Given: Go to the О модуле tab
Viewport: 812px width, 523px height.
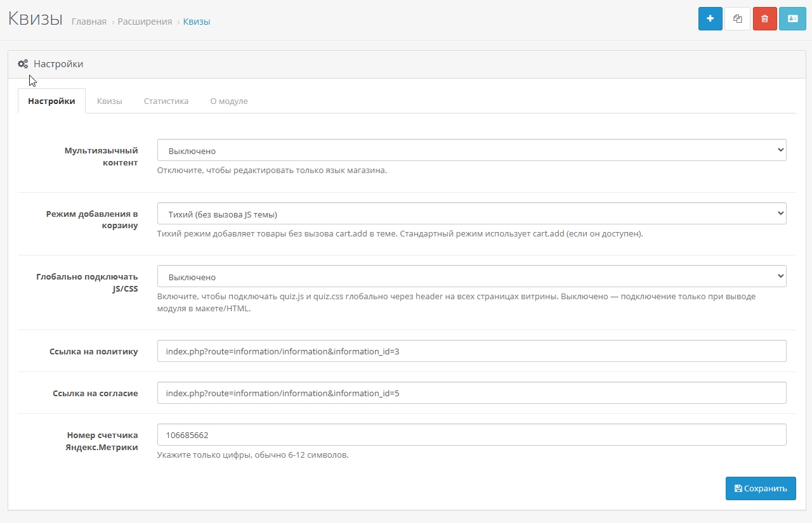Looking at the screenshot, I should pyautogui.click(x=228, y=101).
